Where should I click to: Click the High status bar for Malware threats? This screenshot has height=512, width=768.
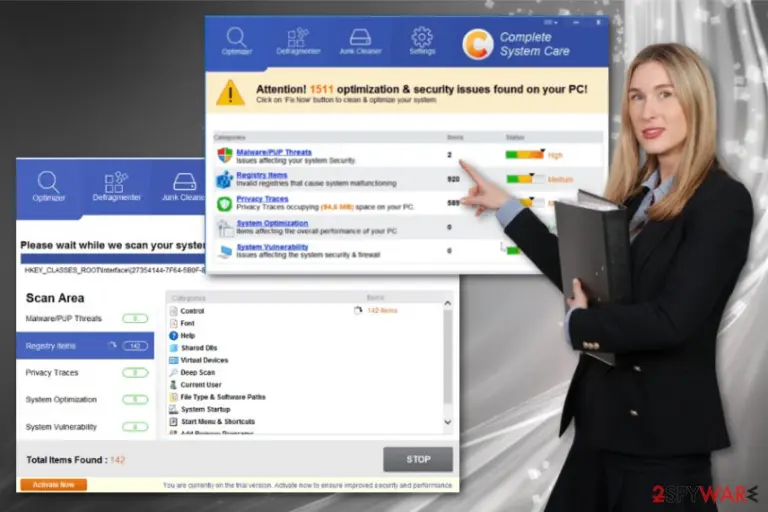pos(525,155)
